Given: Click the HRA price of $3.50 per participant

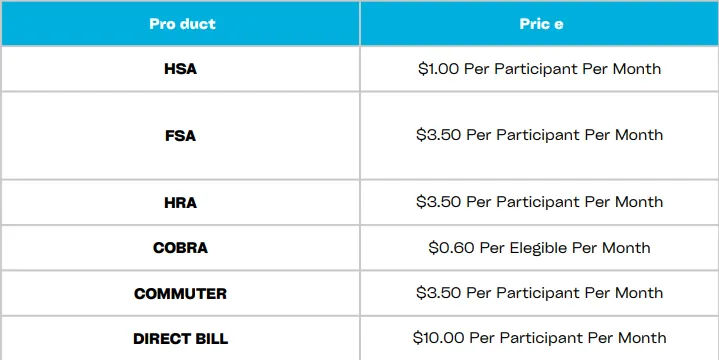Looking at the screenshot, I should pyautogui.click(x=540, y=203).
